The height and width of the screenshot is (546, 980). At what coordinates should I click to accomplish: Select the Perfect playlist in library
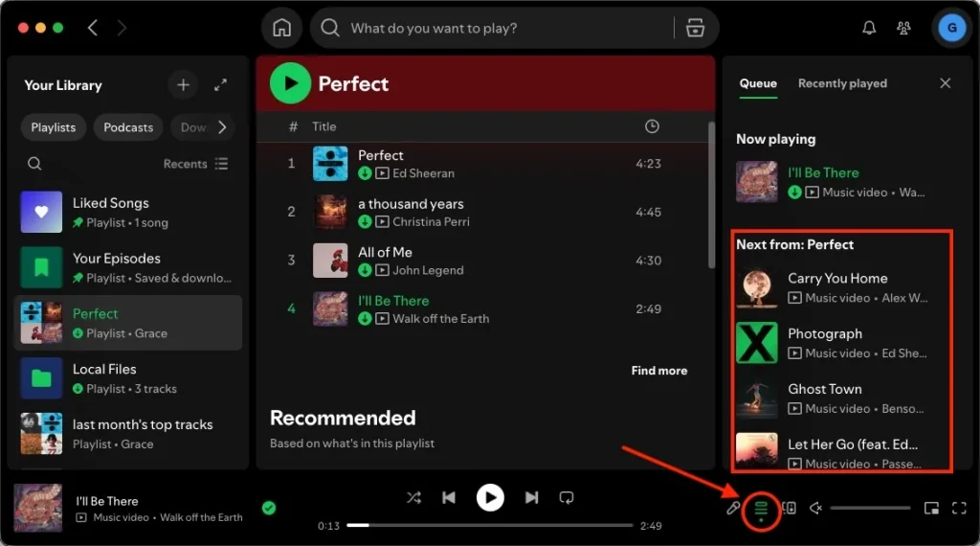(128, 323)
